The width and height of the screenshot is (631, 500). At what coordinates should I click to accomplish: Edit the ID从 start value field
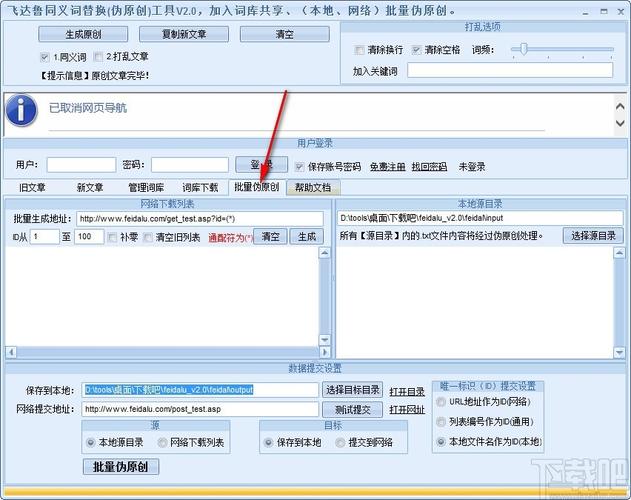coord(45,237)
